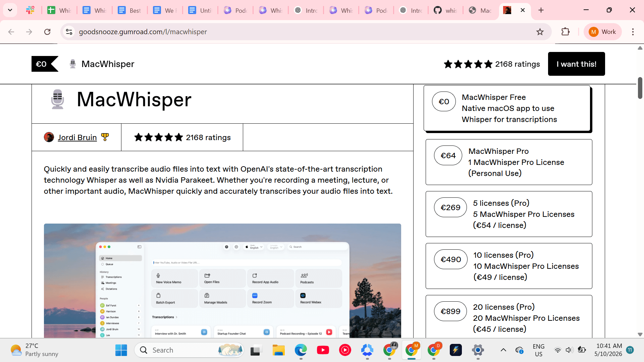
Task: Switch to the GitHub whis tab
Action: coord(445,10)
